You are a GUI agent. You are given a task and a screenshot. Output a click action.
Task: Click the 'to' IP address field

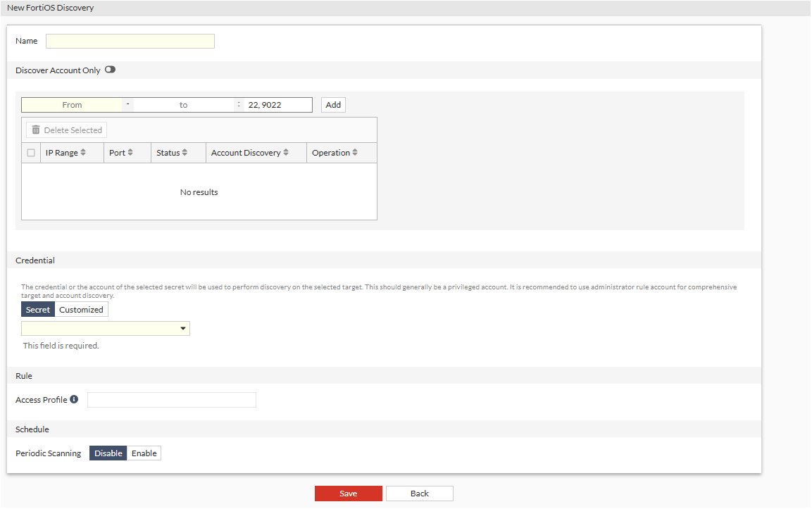point(183,105)
